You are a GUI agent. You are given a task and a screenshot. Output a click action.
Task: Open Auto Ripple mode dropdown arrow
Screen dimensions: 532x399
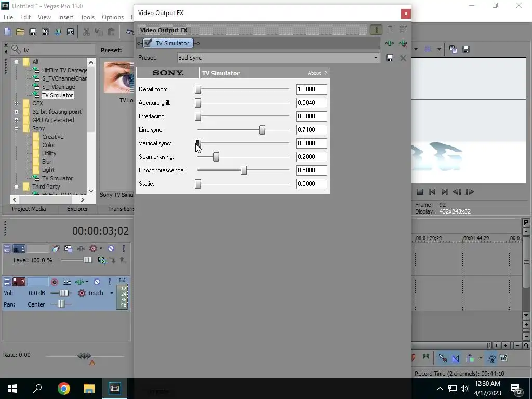(481, 358)
